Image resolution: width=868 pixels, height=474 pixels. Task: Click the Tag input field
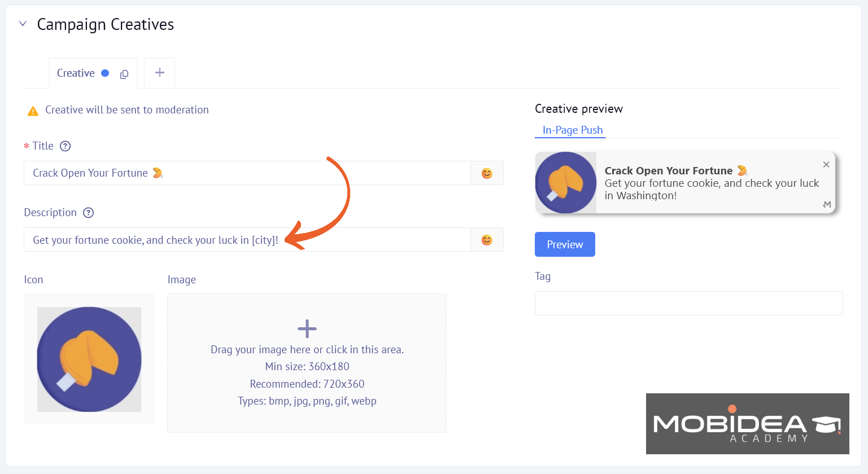689,304
